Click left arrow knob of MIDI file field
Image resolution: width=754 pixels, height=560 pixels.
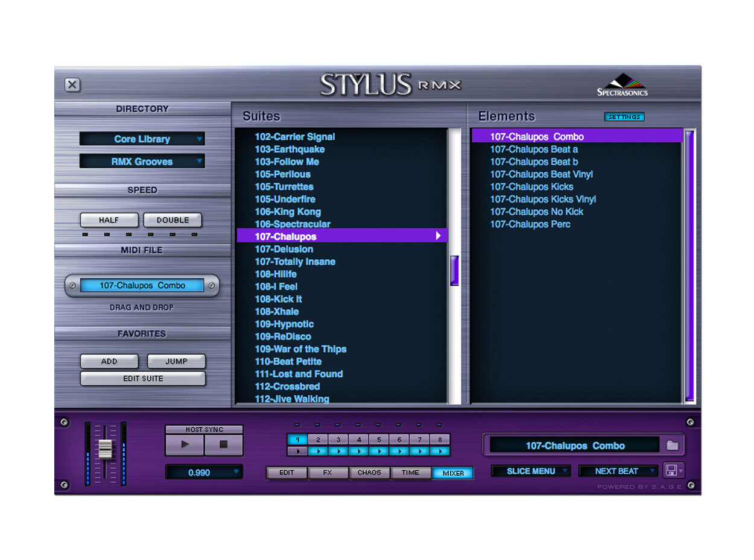(72, 286)
